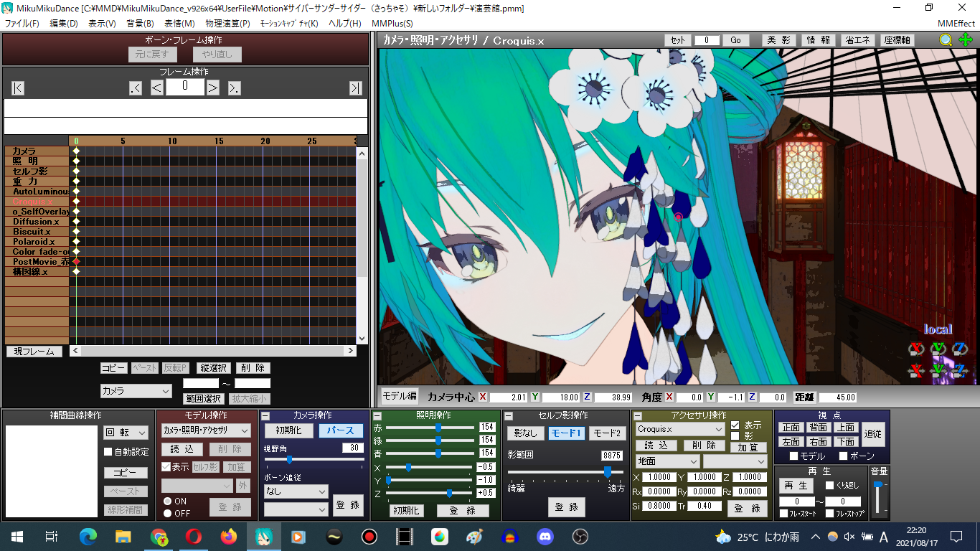Screen dimensions: 980x551
Task: Open Croquis.x accessory dropdown
Action: [680, 429]
